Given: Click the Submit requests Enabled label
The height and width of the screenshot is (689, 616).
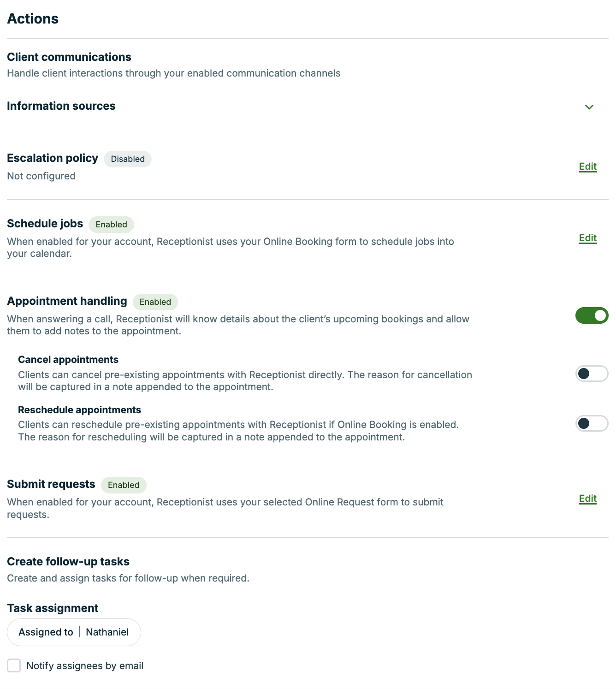Looking at the screenshot, I should (123, 485).
